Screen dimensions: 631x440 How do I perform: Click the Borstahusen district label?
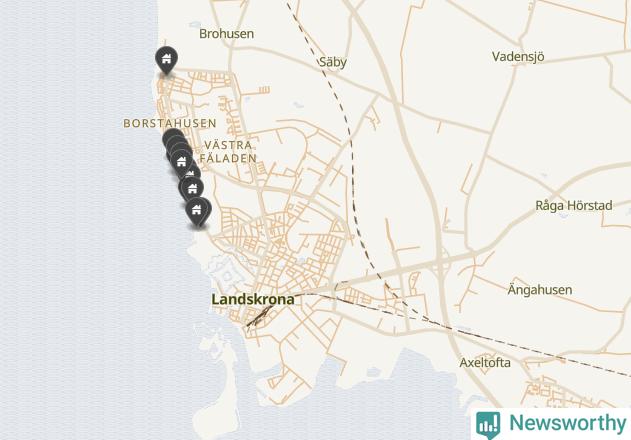[x=170, y=123]
